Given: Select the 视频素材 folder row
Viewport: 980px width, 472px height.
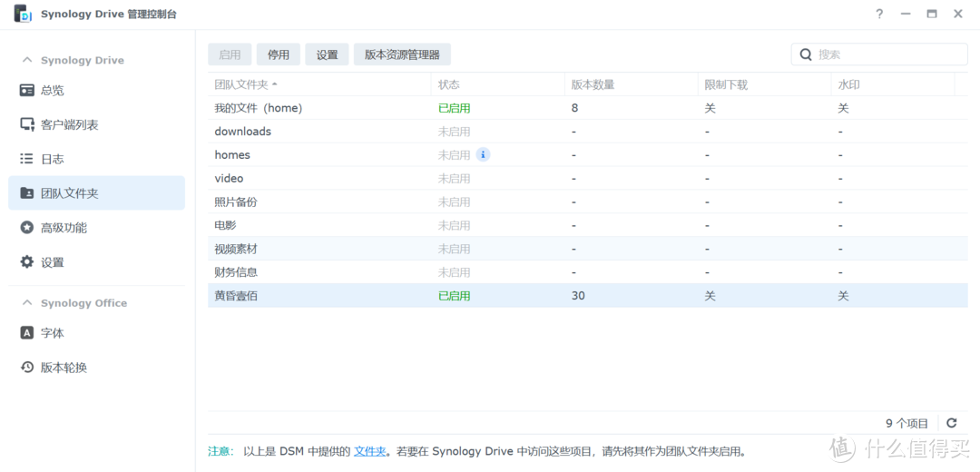Looking at the screenshot, I should (587, 249).
